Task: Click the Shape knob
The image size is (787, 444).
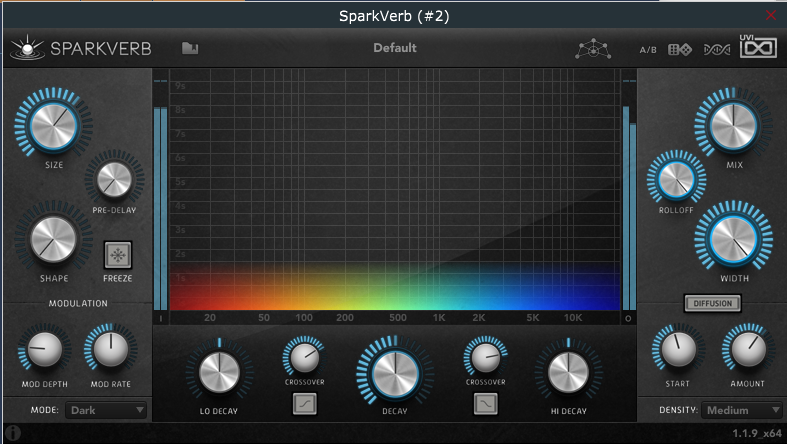Action: point(53,239)
